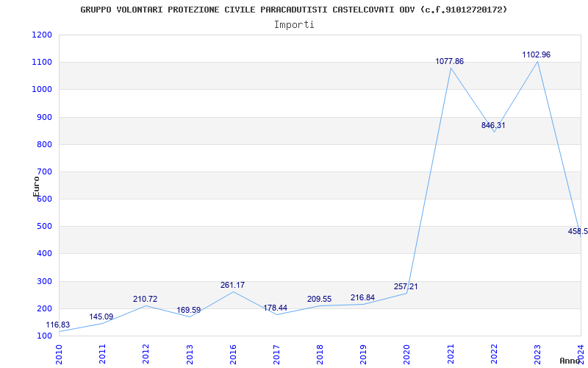Click the 400 y-axis value

tap(45, 254)
